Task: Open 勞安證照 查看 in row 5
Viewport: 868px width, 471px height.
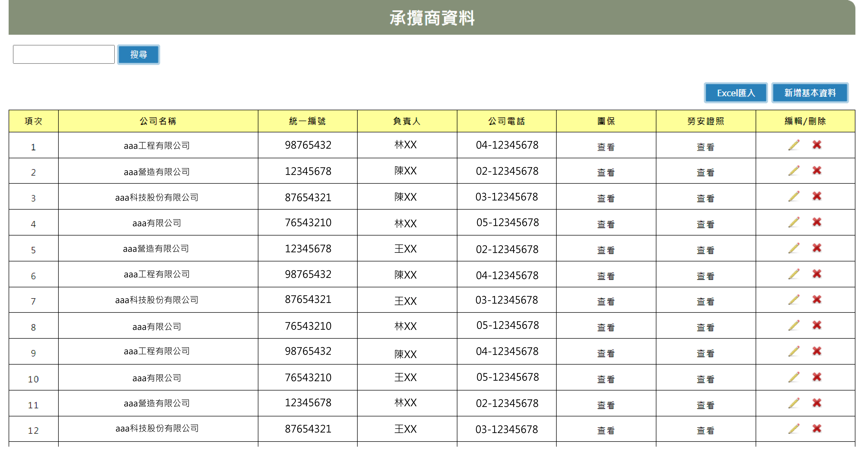Action: click(x=705, y=250)
